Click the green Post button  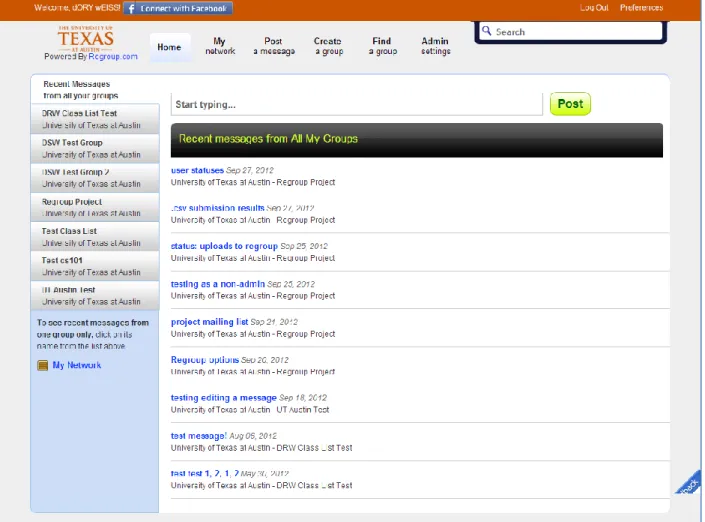(x=570, y=104)
